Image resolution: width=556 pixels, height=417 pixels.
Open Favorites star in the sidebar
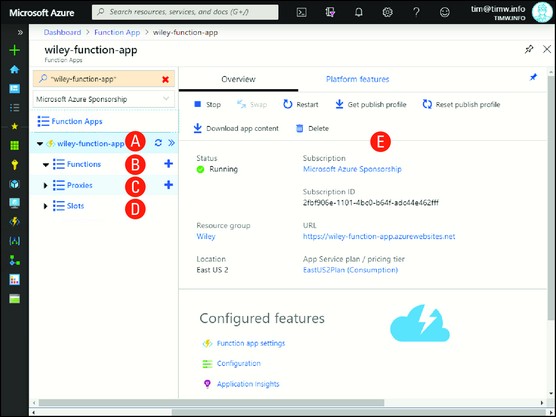(x=15, y=126)
